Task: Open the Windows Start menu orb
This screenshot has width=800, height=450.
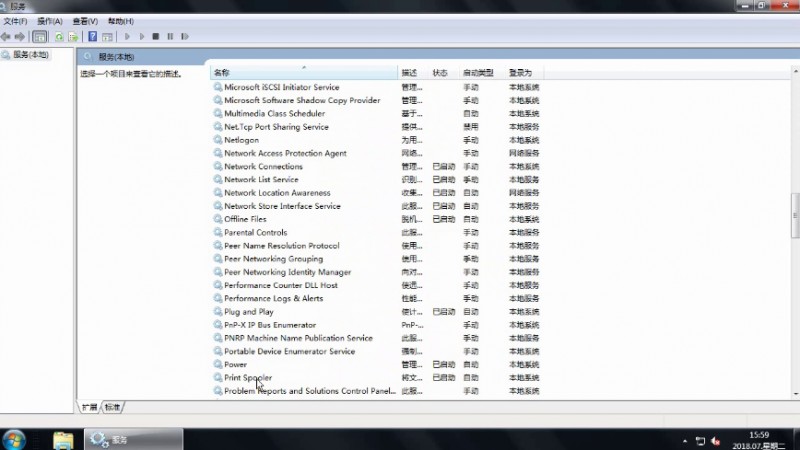Action: coord(14,439)
